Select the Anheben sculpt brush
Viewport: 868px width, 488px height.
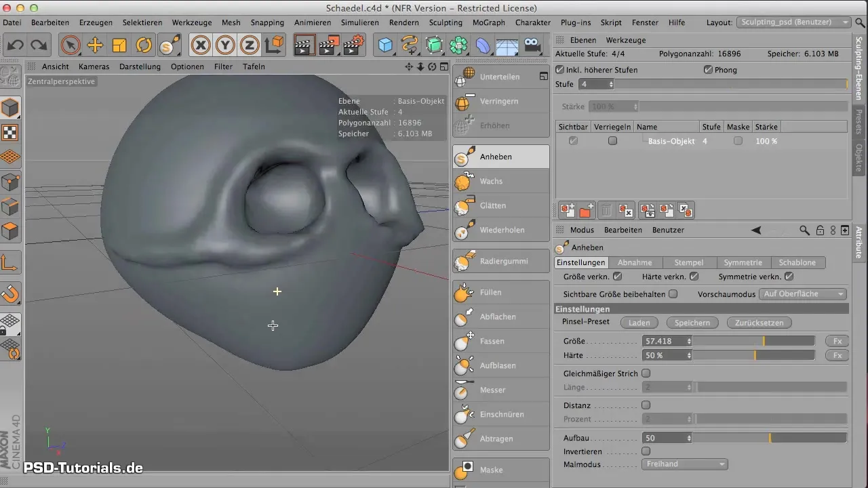click(501, 157)
